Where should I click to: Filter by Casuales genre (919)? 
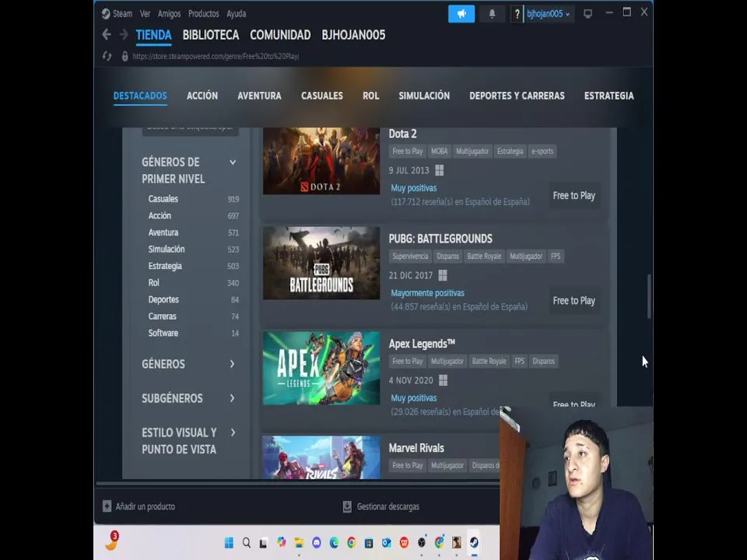click(x=194, y=198)
